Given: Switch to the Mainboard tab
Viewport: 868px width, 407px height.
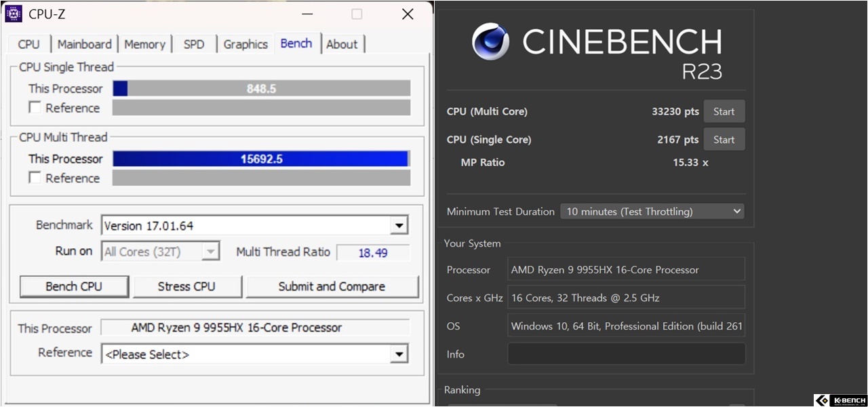Looking at the screenshot, I should [84, 45].
